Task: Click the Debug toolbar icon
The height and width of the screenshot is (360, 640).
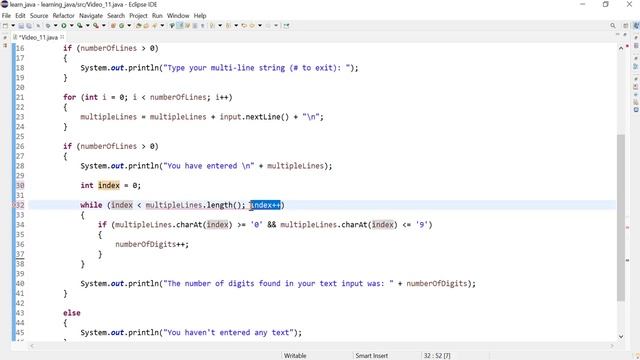Action: point(48,25)
